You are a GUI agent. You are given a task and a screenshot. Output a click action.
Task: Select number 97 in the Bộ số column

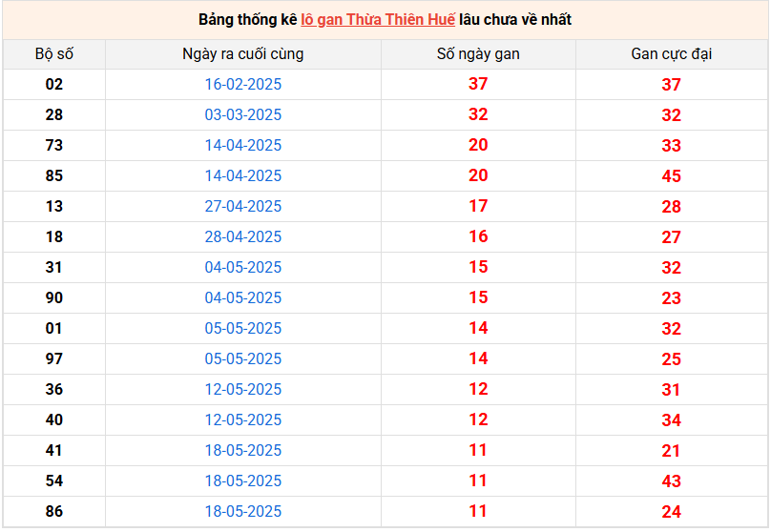click(53, 358)
